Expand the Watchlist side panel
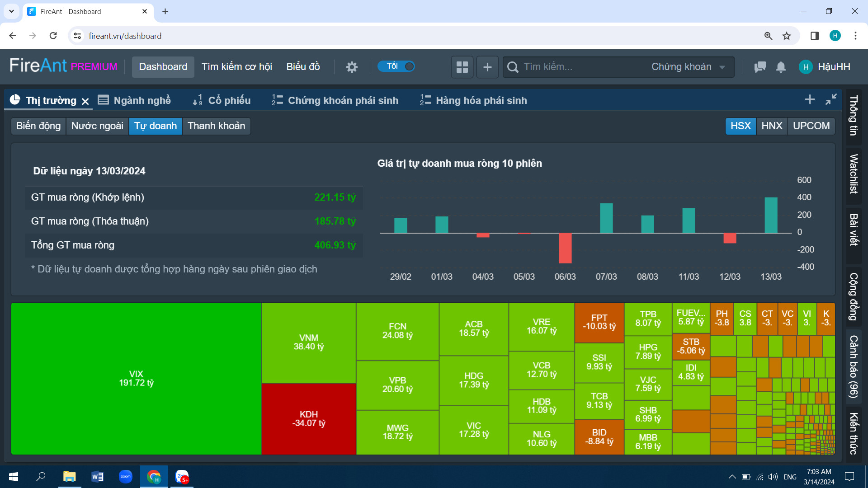This screenshot has width=868, height=488. click(x=854, y=174)
